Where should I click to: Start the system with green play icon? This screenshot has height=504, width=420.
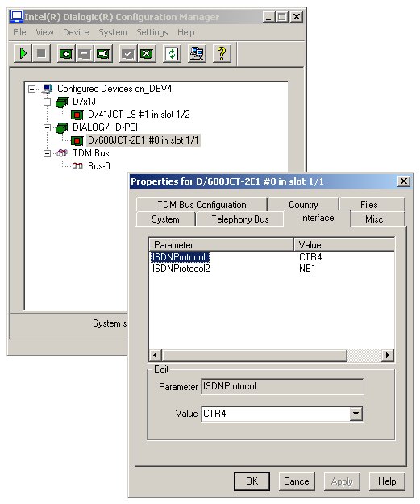[23, 53]
